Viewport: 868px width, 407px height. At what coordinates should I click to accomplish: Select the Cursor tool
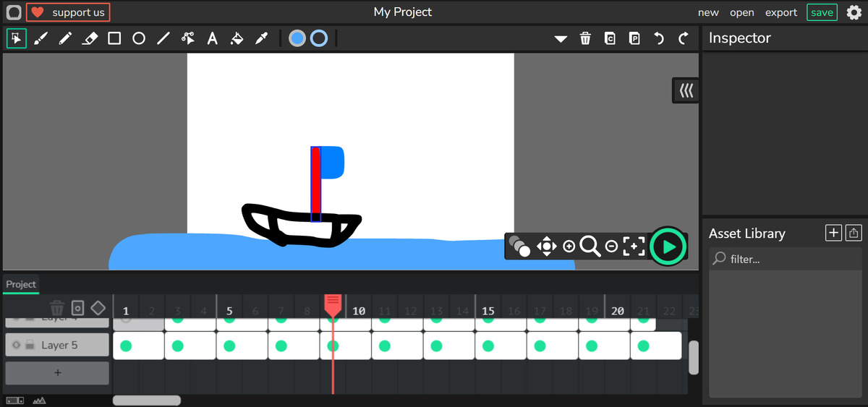16,38
